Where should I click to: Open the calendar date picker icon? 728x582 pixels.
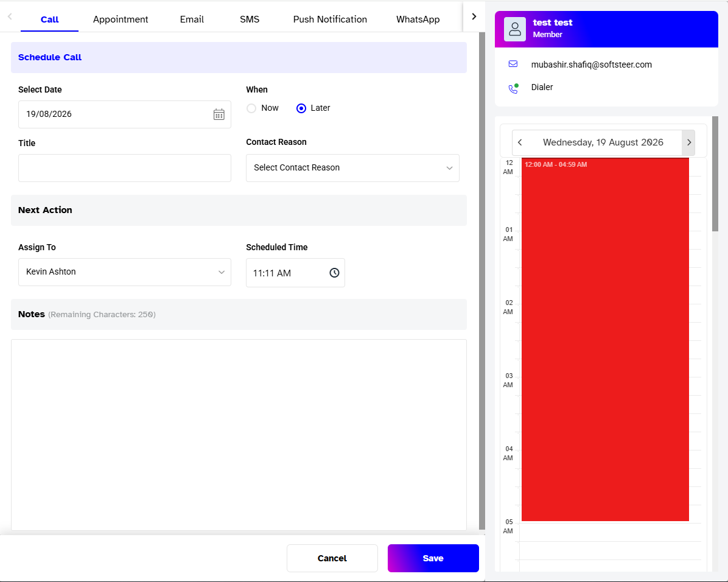[x=219, y=114]
